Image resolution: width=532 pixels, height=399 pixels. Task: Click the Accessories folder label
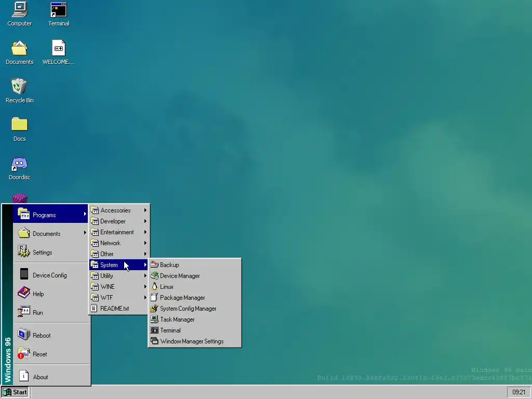coord(115,210)
